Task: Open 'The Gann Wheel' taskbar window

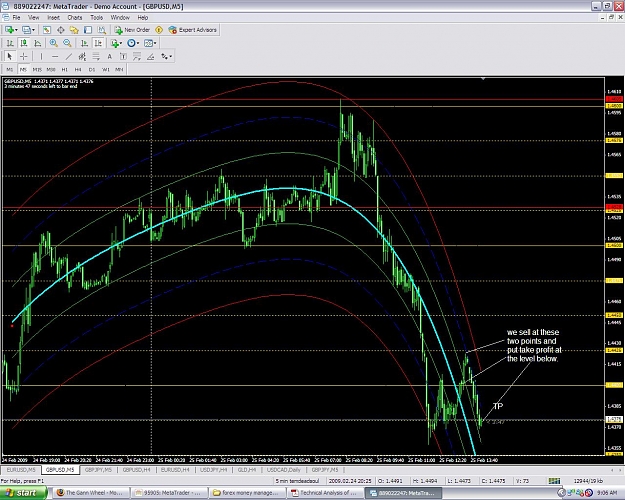Action: coord(90,493)
